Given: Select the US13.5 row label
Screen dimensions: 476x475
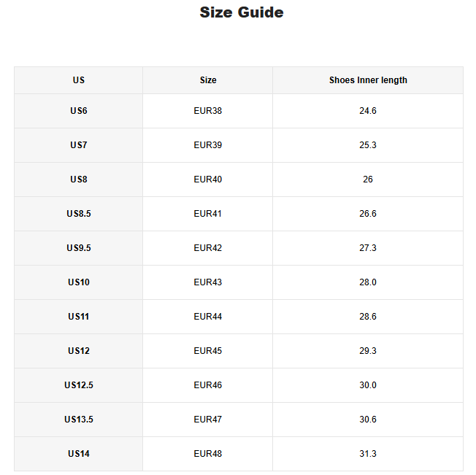Looking at the screenshot, I should (x=79, y=420).
